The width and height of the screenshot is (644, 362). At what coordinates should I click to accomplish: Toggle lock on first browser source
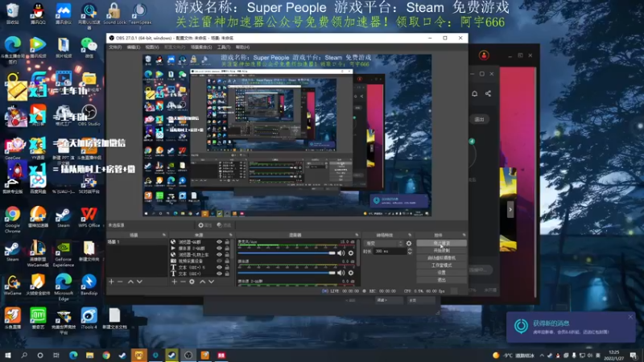(227, 242)
